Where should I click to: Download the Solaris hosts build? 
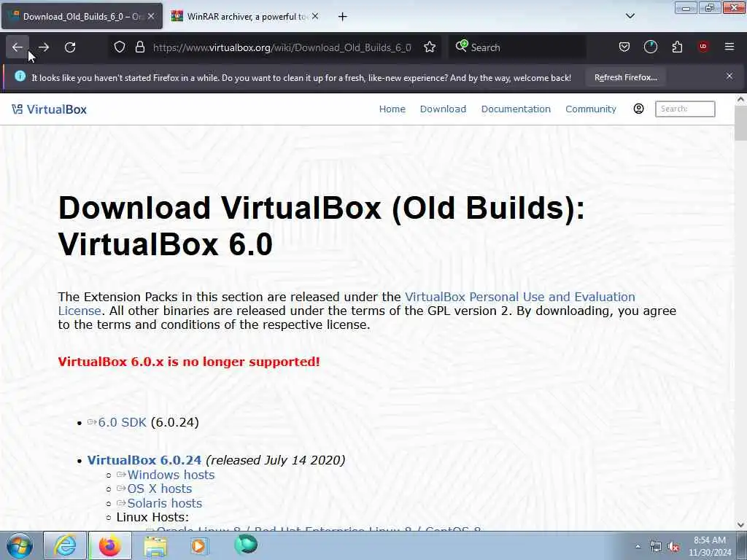[x=164, y=503]
